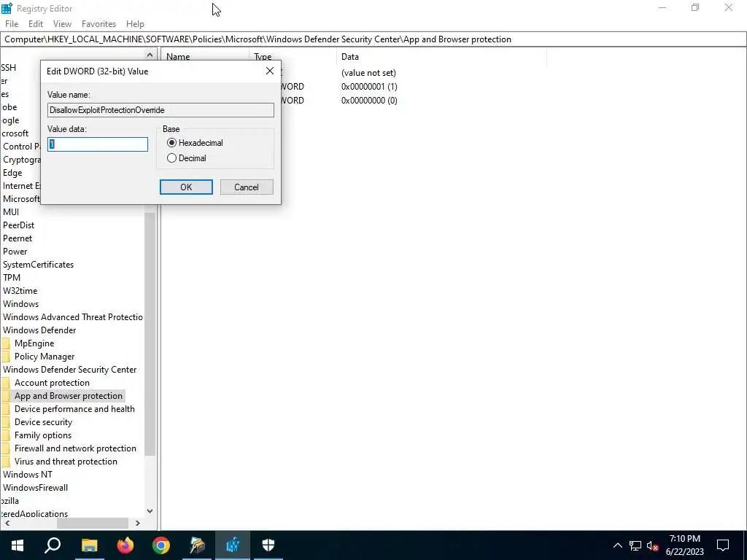The image size is (747, 560).
Task: Select the Windows Defender tree key
Action: click(39, 330)
